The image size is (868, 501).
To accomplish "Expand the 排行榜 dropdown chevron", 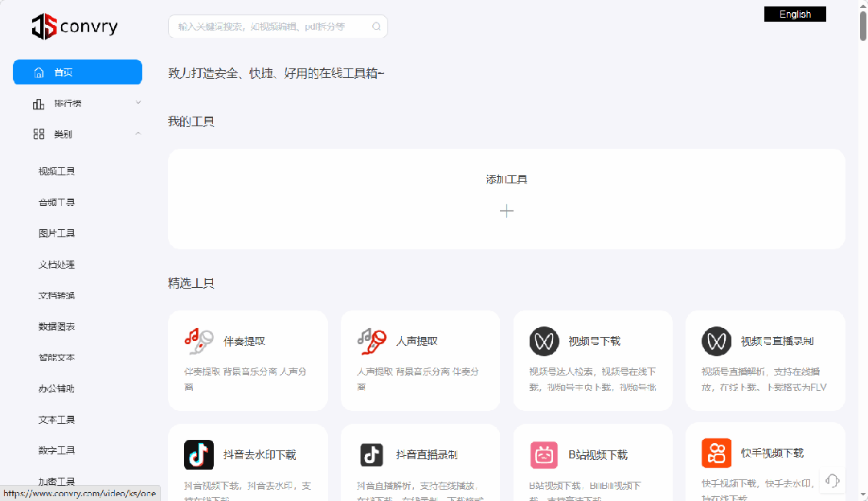I will pos(137,103).
